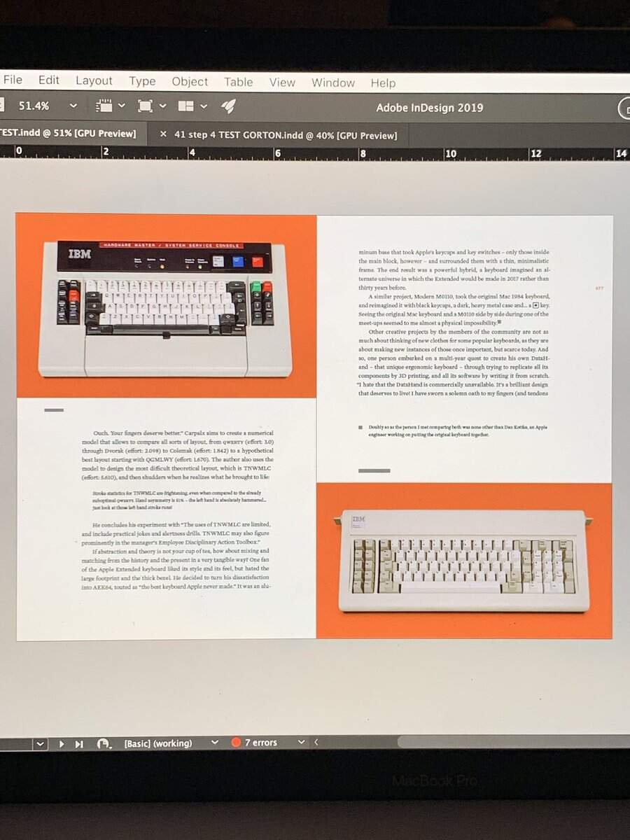Click the note starting "Stroke statistics for TNWMLC"

[178, 500]
